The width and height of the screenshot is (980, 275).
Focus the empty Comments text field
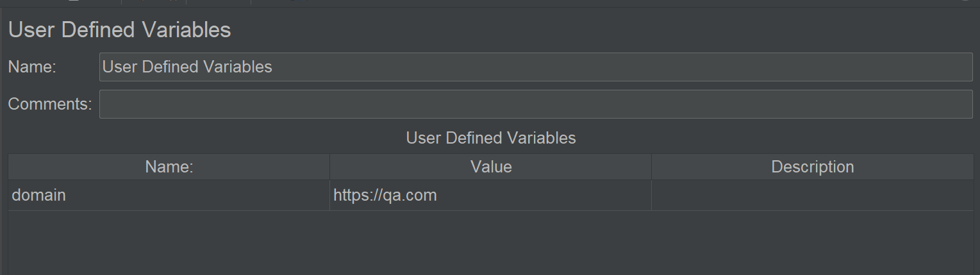click(536, 104)
